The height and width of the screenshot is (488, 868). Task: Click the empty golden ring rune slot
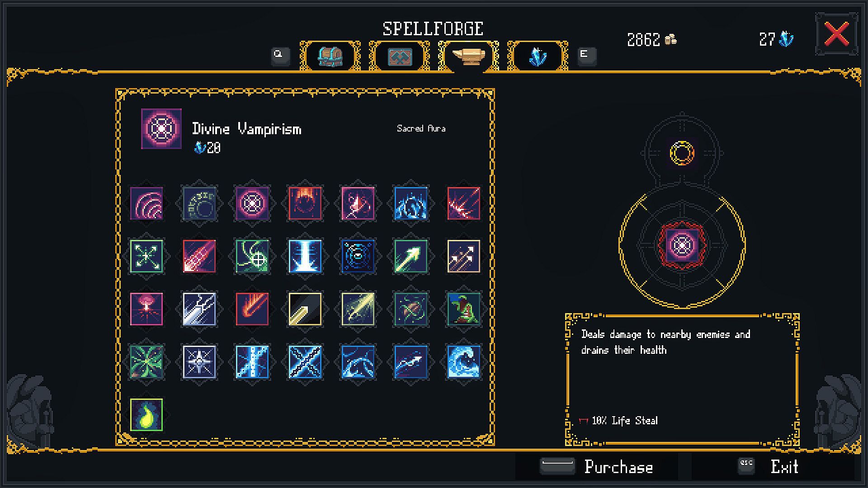[x=682, y=153]
